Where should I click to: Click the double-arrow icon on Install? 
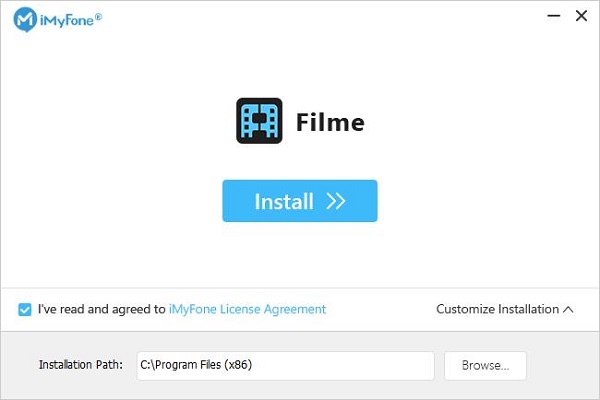(336, 201)
